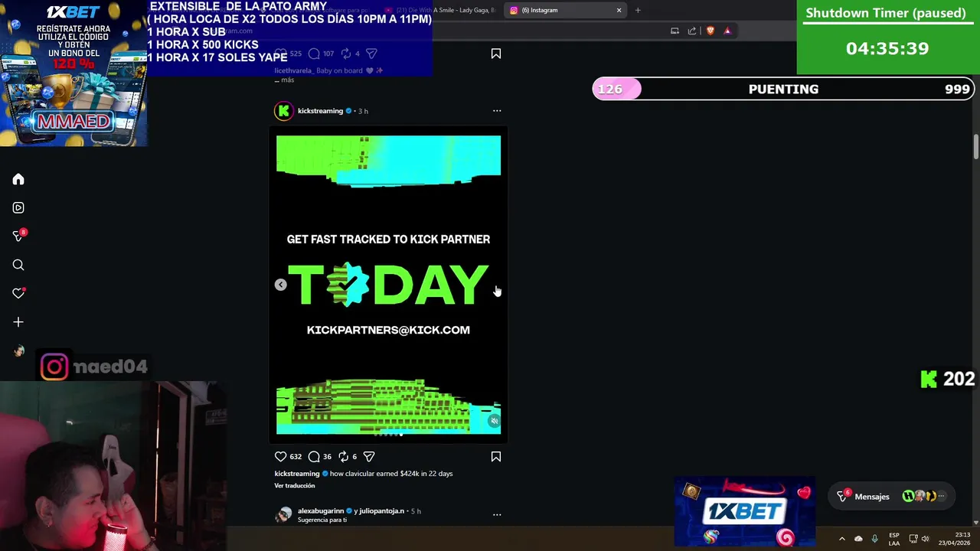Repost the licethvarela_ post
This screenshot has width=980, height=551.
coord(346,54)
